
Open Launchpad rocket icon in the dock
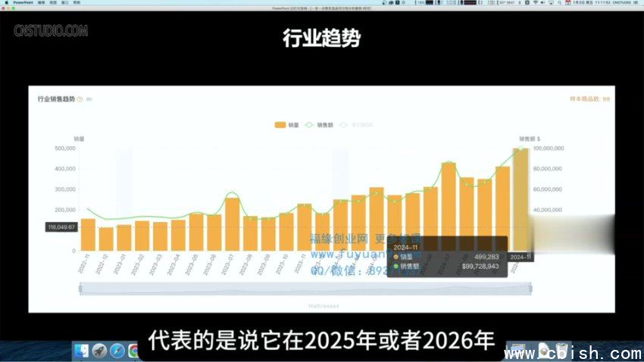pyautogui.click(x=99, y=351)
